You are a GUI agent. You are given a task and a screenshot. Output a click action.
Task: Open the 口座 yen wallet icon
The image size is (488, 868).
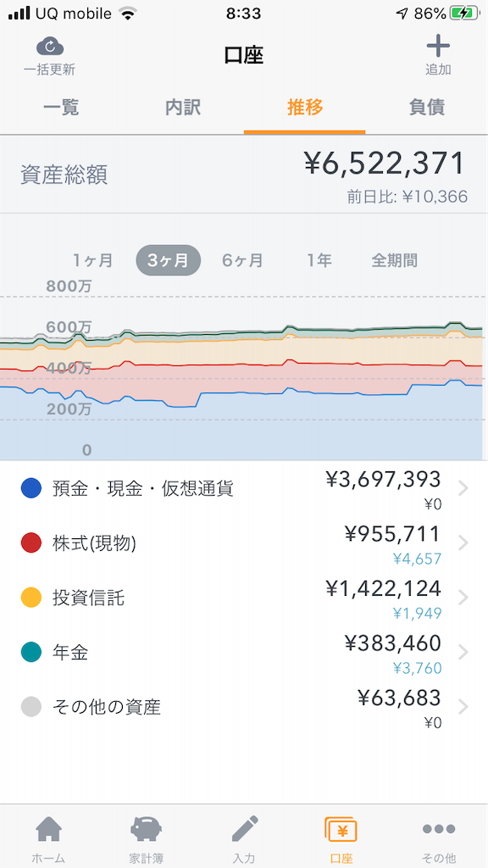341,830
